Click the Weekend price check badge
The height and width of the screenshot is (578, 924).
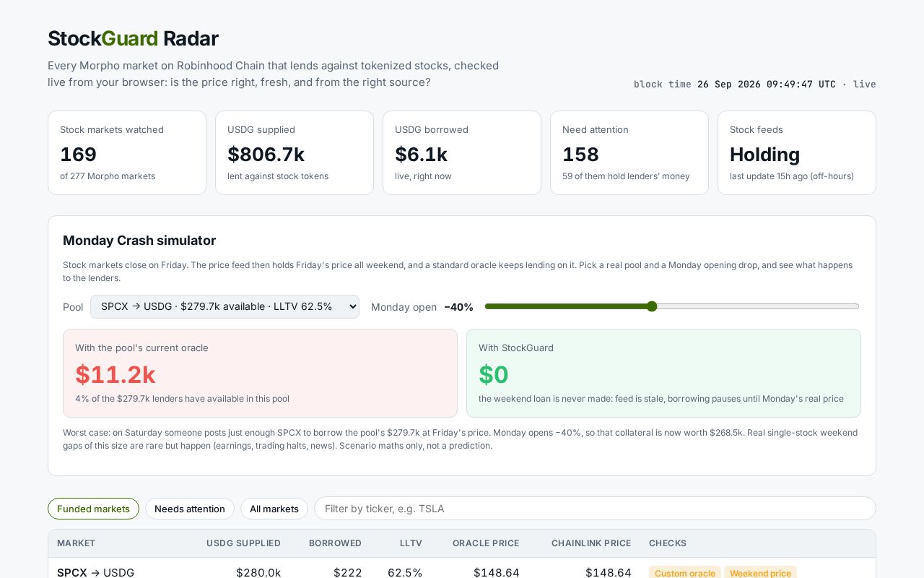(760, 573)
